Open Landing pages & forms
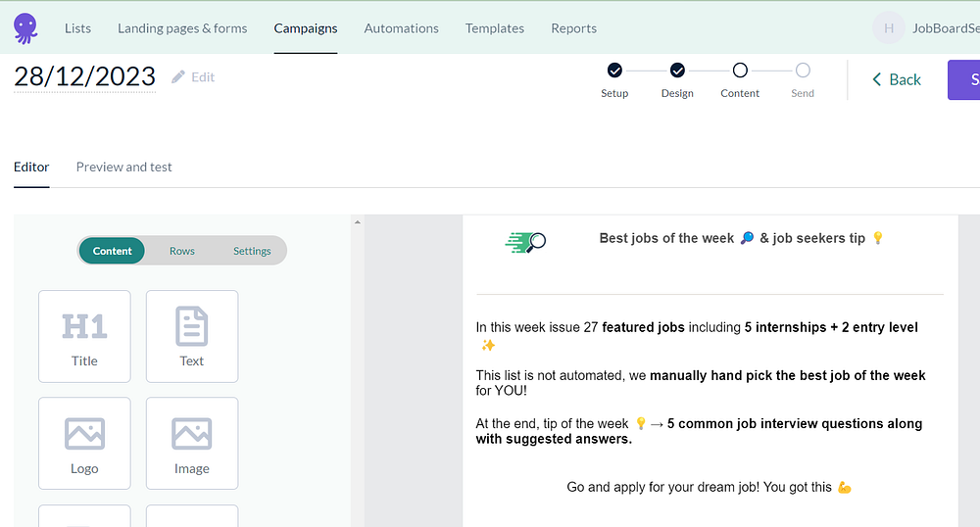The height and width of the screenshot is (527, 980). tap(182, 28)
